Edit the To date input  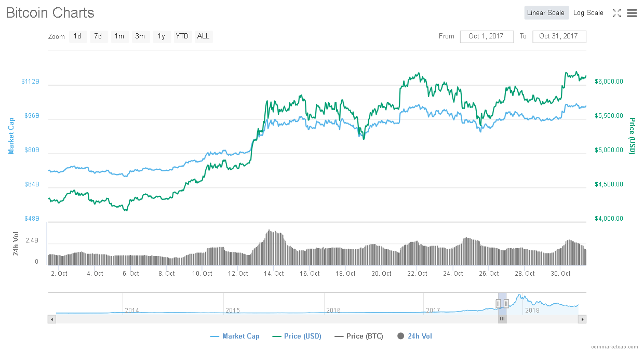tap(559, 36)
